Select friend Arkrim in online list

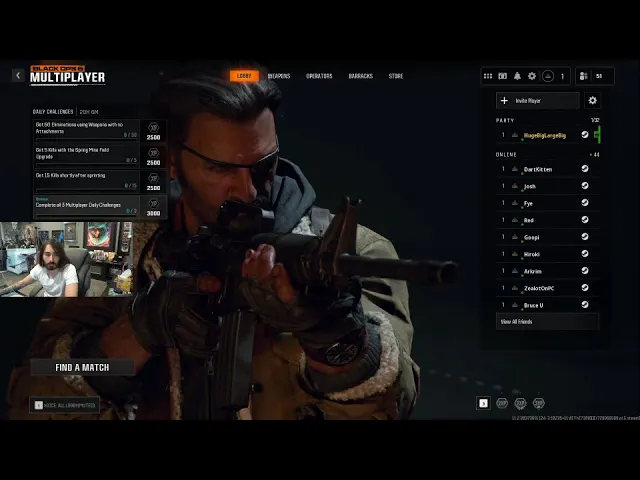pos(548,271)
